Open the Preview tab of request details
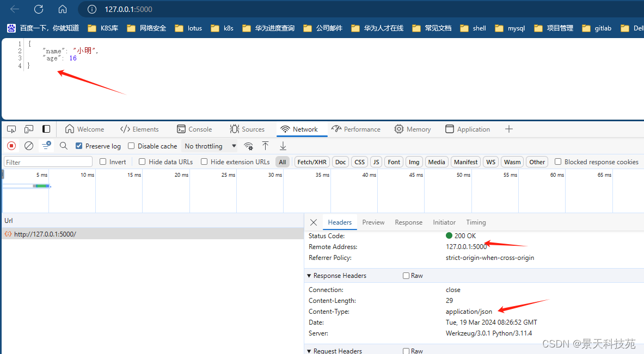 [373, 222]
